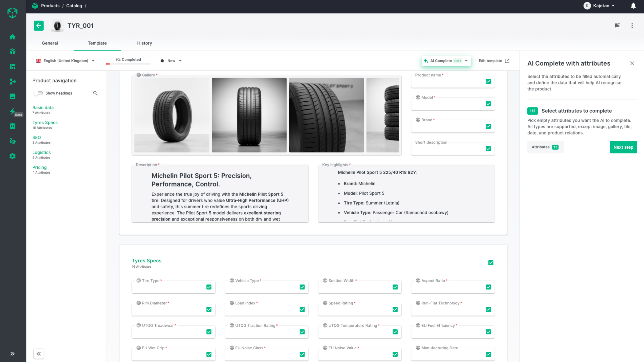
Task: Collapse Product navigation with double-chevron icon
Action: [x=38, y=353]
